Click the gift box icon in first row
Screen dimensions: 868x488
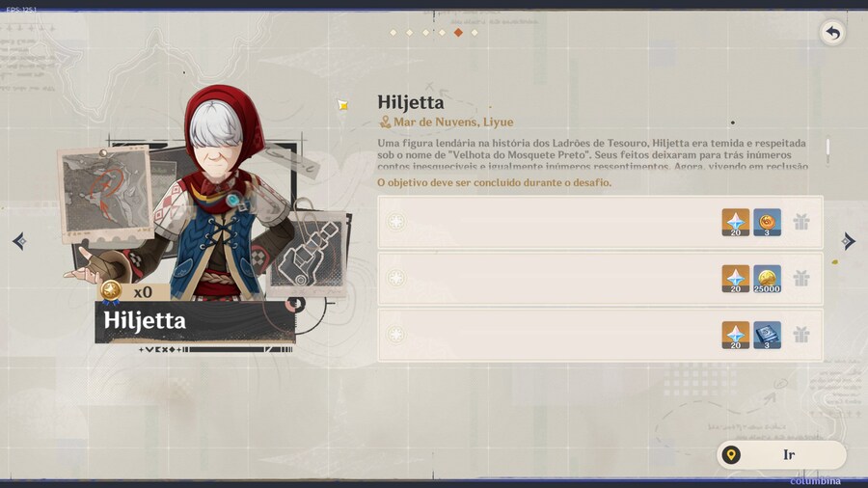(801, 222)
